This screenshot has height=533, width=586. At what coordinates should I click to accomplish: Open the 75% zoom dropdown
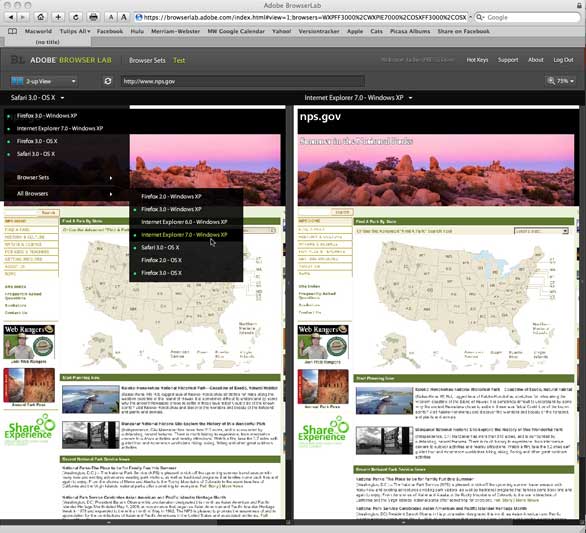click(x=561, y=81)
